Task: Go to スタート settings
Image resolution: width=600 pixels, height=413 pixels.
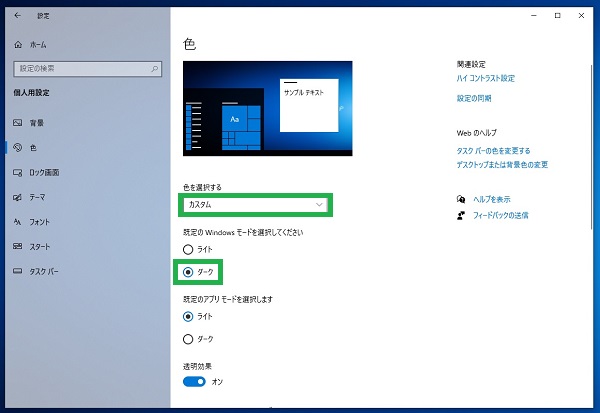Action: point(40,247)
